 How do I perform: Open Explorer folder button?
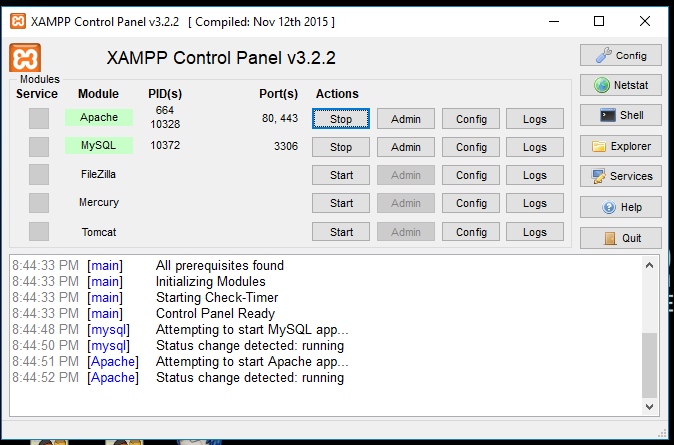[621, 146]
